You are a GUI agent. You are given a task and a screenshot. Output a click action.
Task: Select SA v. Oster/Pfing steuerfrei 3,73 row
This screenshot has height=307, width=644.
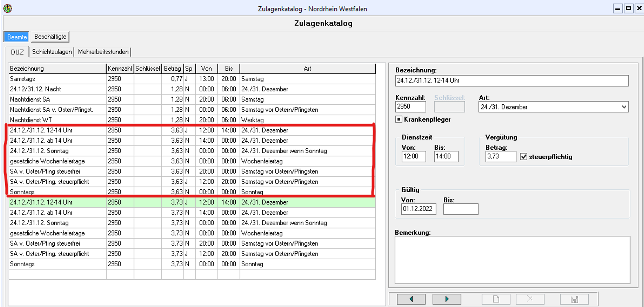tap(192, 243)
